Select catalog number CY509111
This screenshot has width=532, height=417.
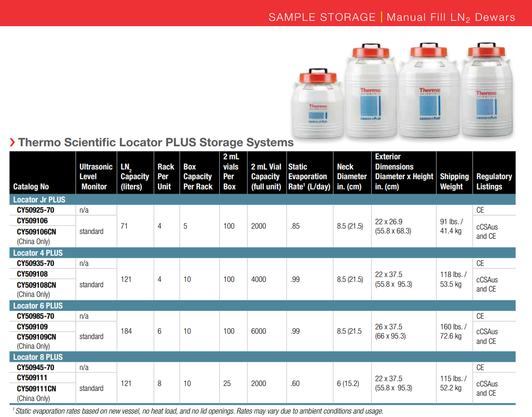pos(32,378)
